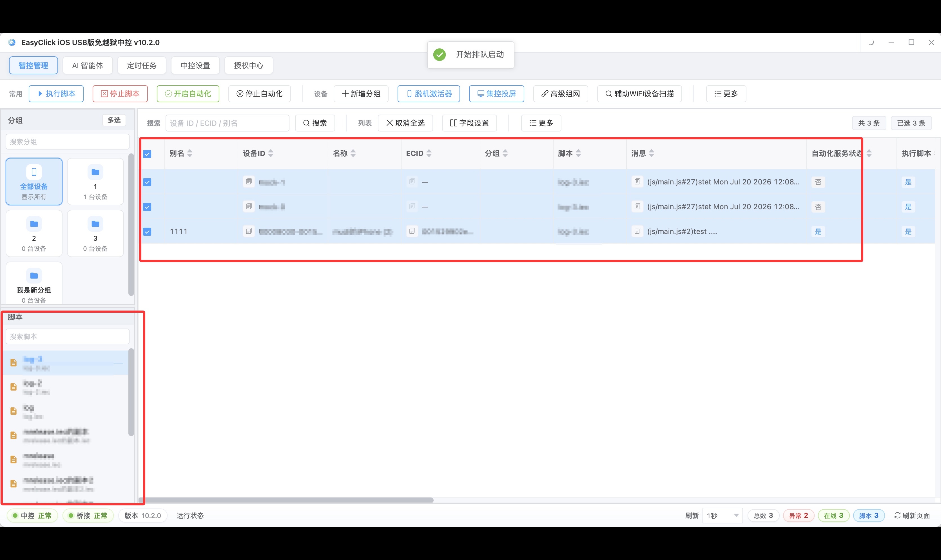Uncheck the checkbox for the 1111 device row
941x560 pixels.
click(x=147, y=232)
